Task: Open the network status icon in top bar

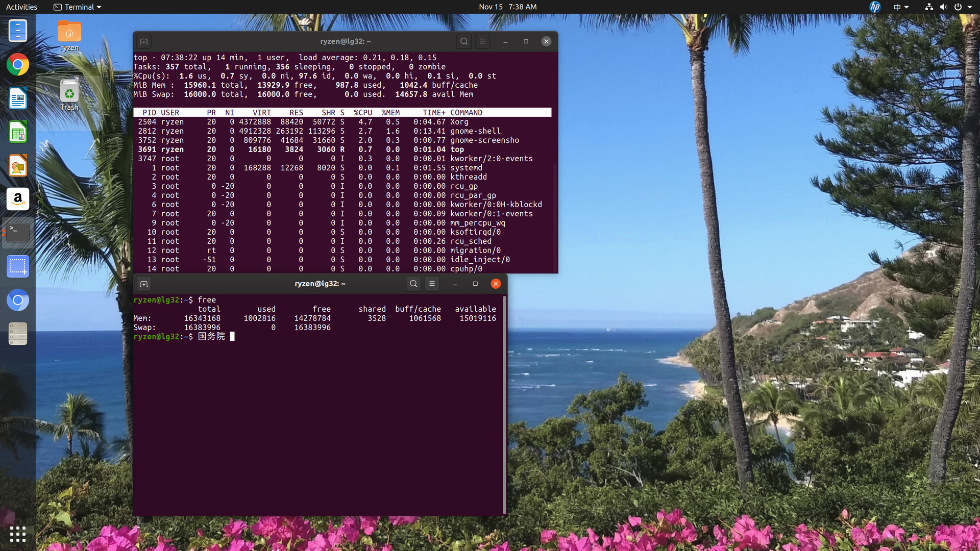Action: [929, 7]
